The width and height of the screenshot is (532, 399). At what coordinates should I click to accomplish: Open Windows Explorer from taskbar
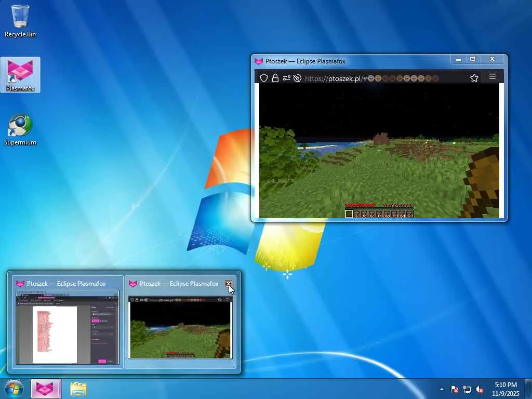coord(78,390)
